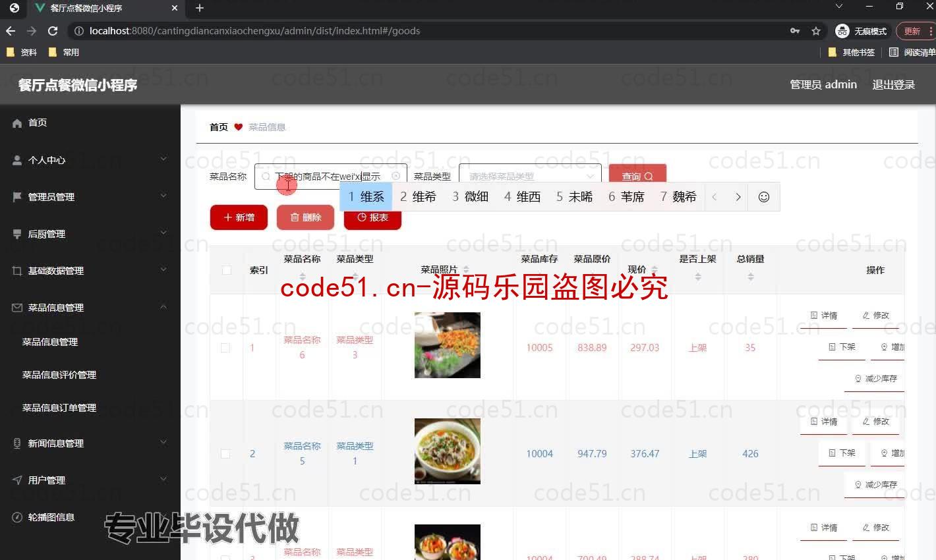The image size is (936, 560).
Task: Bookmark this page with star icon
Action: pyautogui.click(x=816, y=31)
